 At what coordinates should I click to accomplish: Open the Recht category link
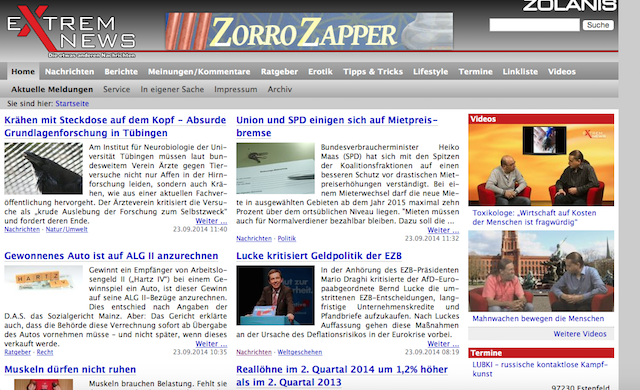[x=45, y=352]
